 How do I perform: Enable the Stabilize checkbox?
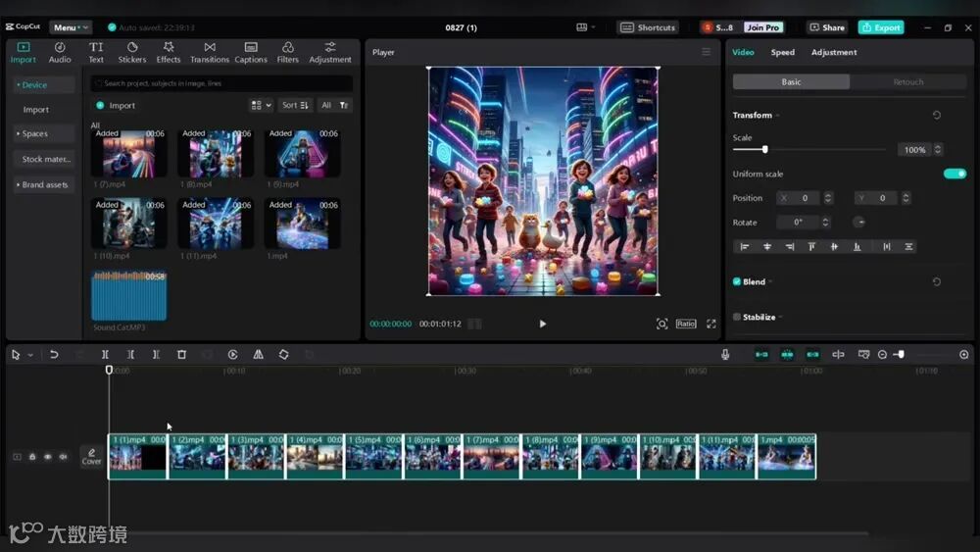(737, 317)
